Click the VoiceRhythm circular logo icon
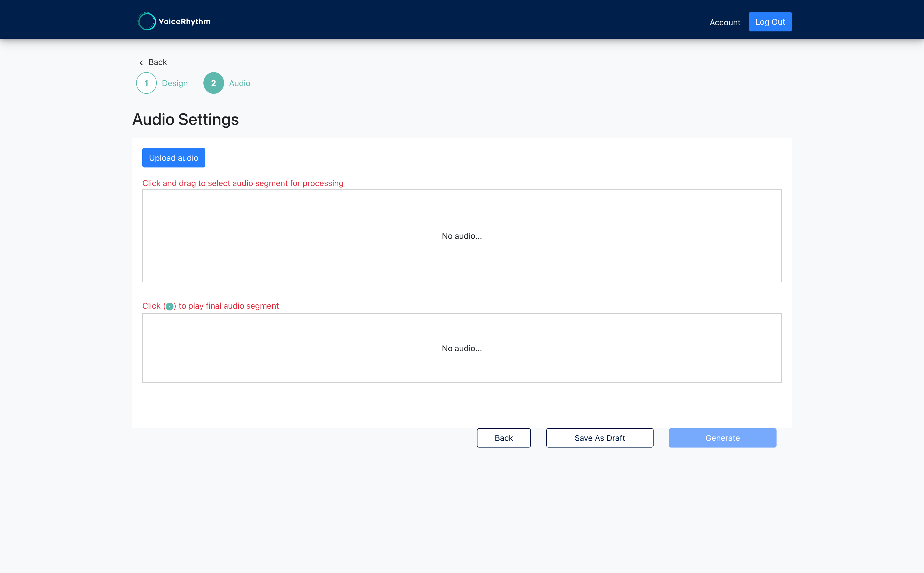 [146, 22]
